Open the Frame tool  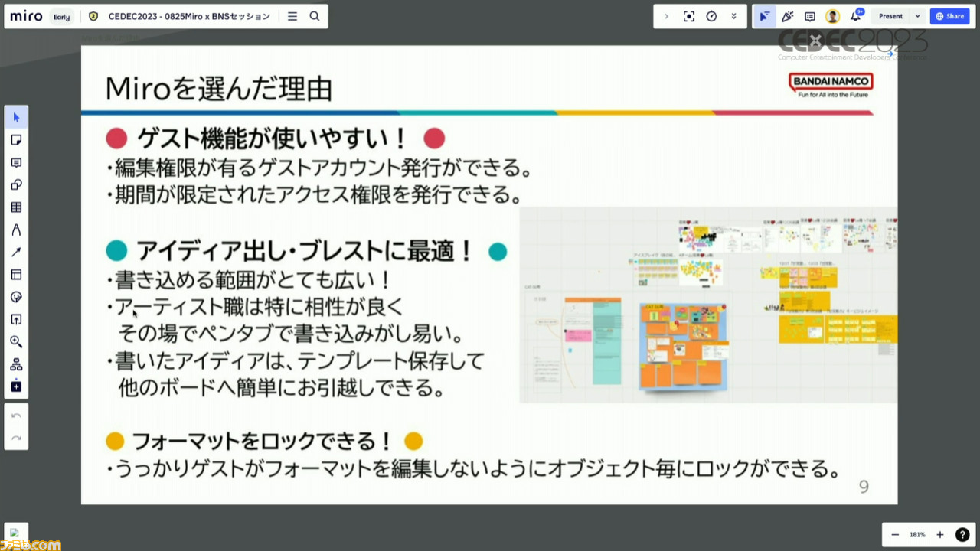click(16, 275)
